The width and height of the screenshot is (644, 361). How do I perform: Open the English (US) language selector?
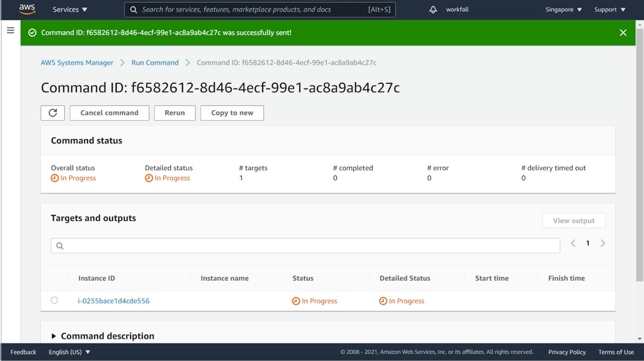pos(70,352)
